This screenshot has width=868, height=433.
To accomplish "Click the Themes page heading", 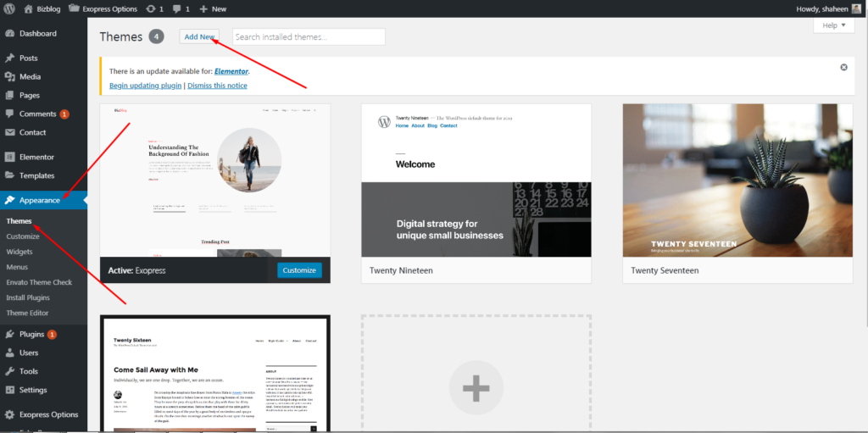I will (x=121, y=37).
